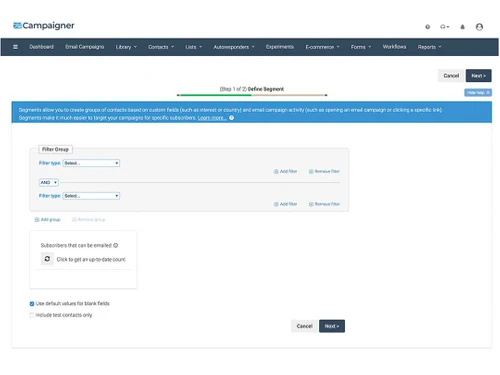The width and height of the screenshot is (500, 375).
Task: Expand the Library menu
Action: click(126, 47)
